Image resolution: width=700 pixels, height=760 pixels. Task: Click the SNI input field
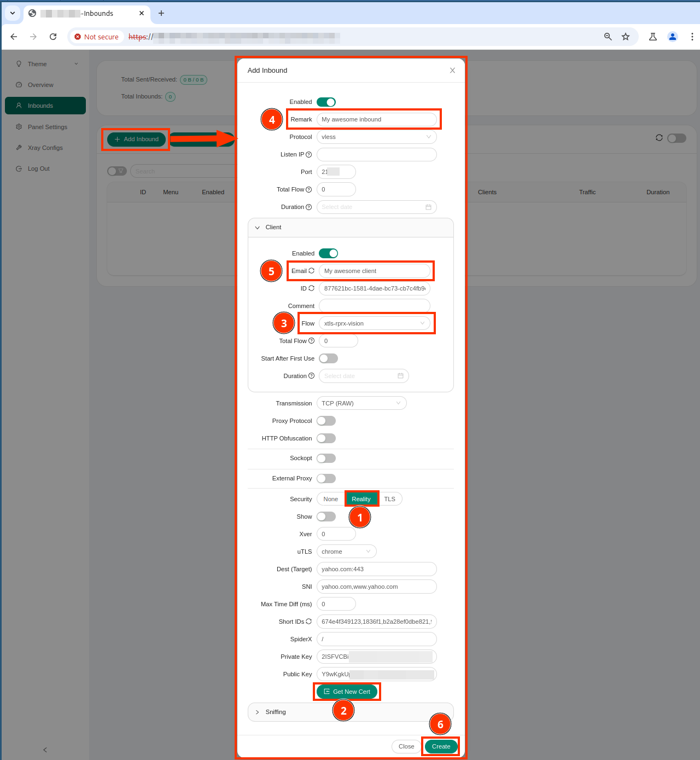pyautogui.click(x=376, y=587)
